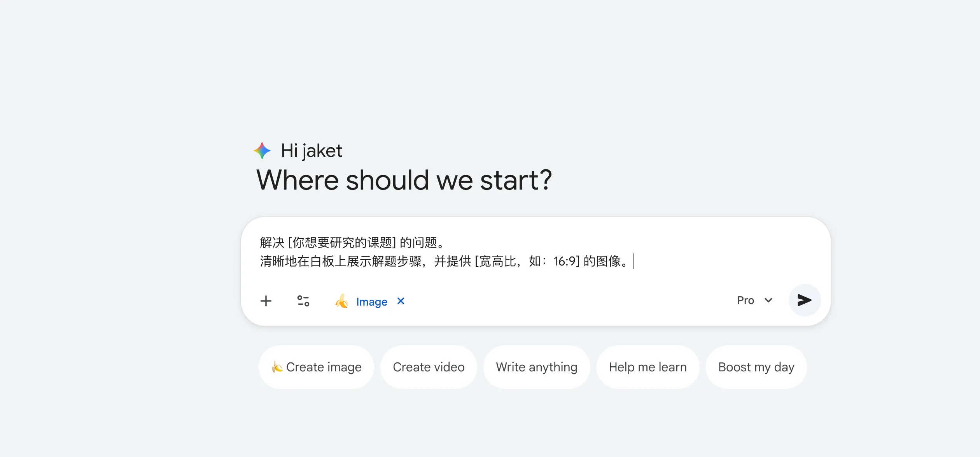The height and width of the screenshot is (457, 980).
Task: Open the tools settings icon in the prompt bar
Action: (x=303, y=301)
